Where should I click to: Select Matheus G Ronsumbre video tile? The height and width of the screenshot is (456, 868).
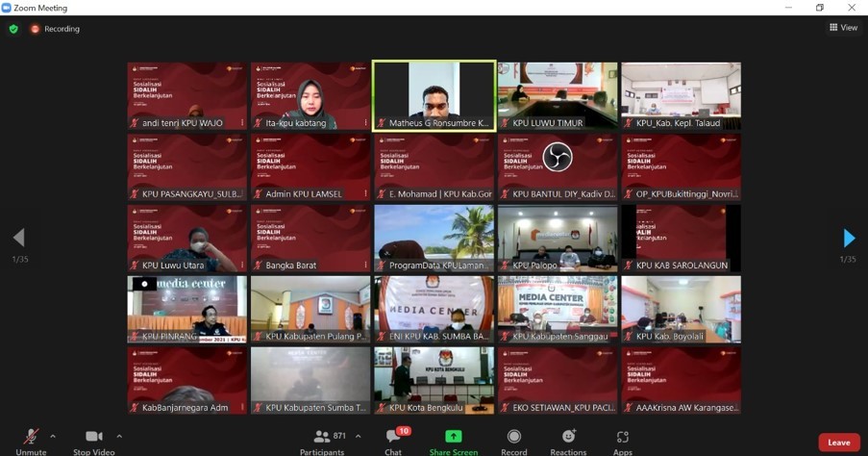[x=434, y=94]
